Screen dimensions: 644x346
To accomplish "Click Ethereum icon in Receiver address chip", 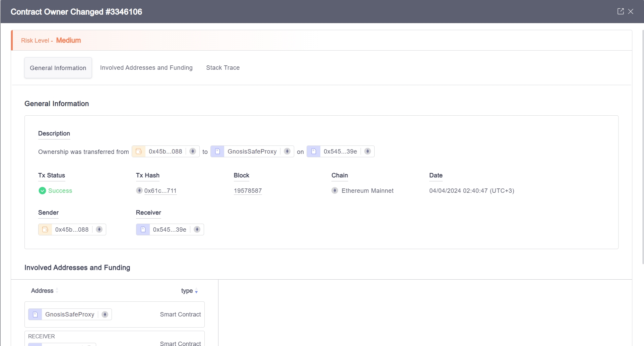I will point(197,230).
